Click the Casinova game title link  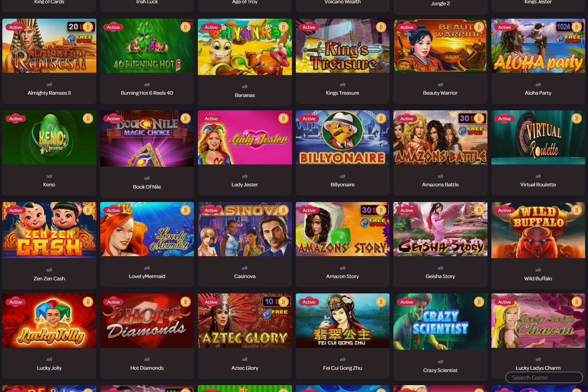[x=245, y=276]
